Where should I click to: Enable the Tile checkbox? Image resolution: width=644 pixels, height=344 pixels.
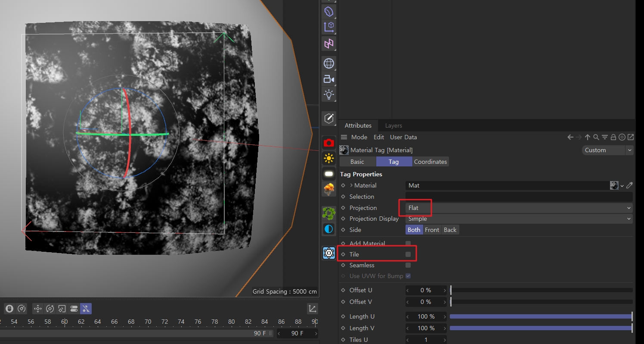[408, 254]
